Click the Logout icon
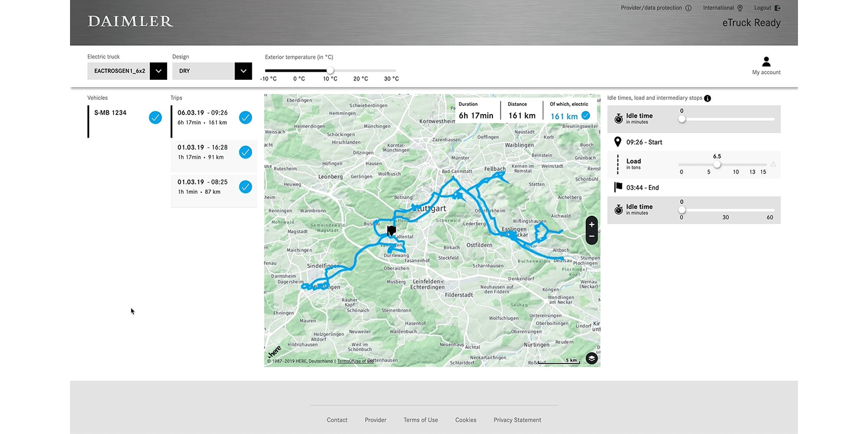The height and width of the screenshot is (434, 868). (777, 8)
